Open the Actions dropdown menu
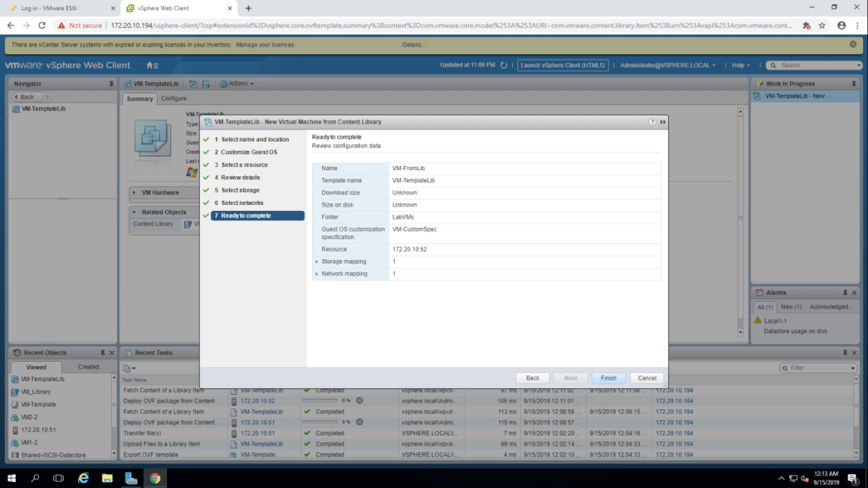Screen dimensions: 868x488 pyautogui.click(x=236, y=84)
